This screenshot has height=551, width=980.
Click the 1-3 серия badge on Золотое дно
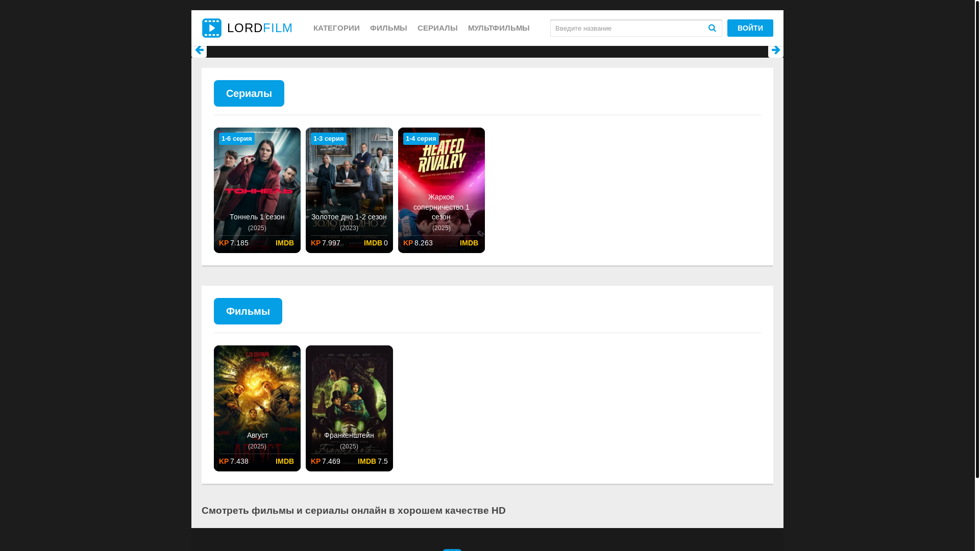click(329, 139)
